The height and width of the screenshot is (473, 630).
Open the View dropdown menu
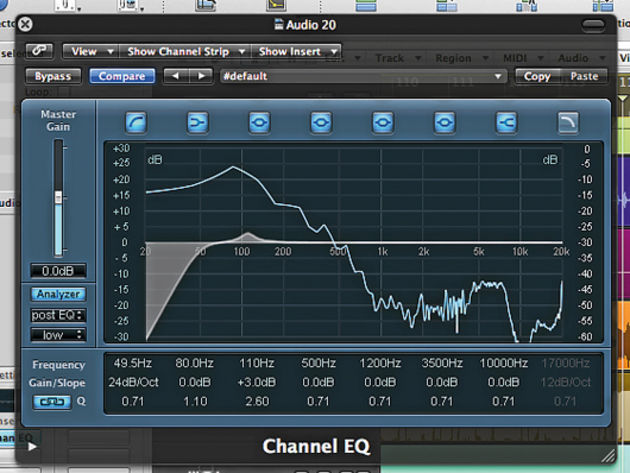(x=91, y=51)
